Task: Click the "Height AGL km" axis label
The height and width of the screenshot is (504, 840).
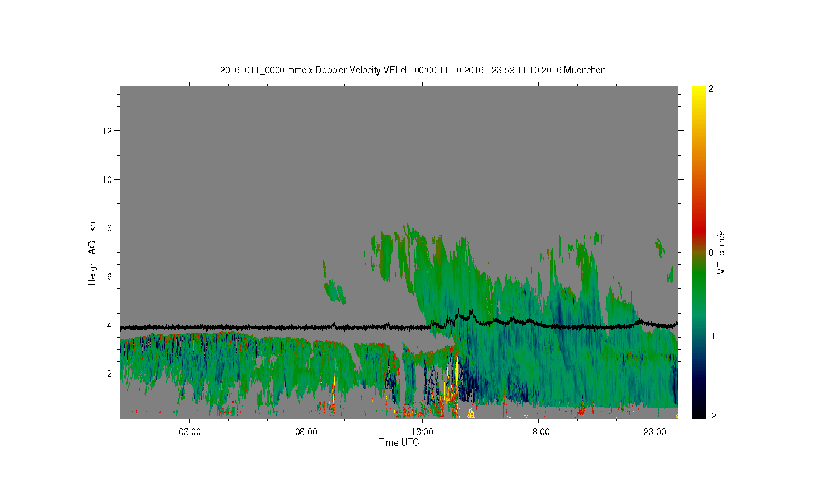Action: [x=92, y=252]
